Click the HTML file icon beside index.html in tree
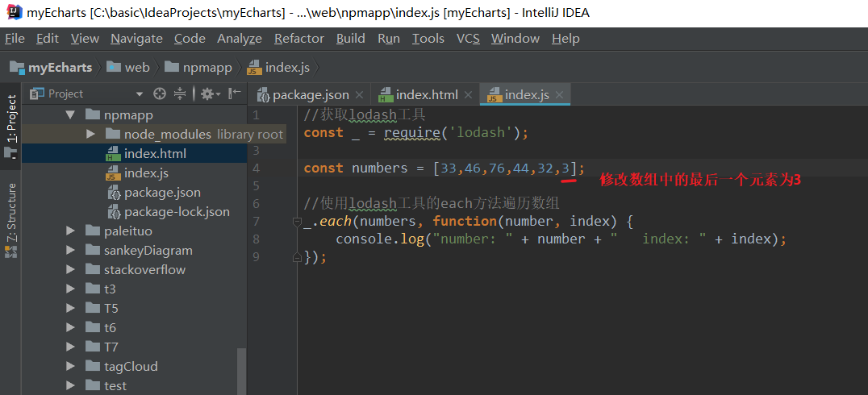Screen dimensions: 868x395 (113, 154)
